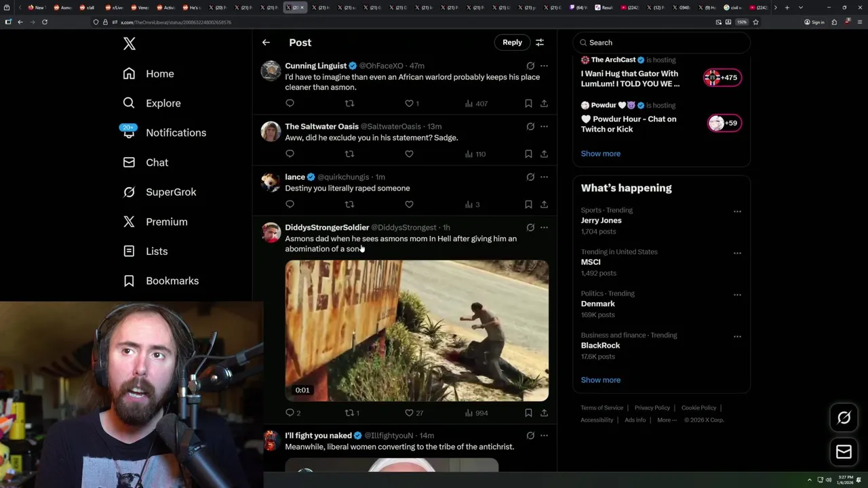The image size is (868, 488).
Task: Open Premium in the sidebar
Action: 155,222
